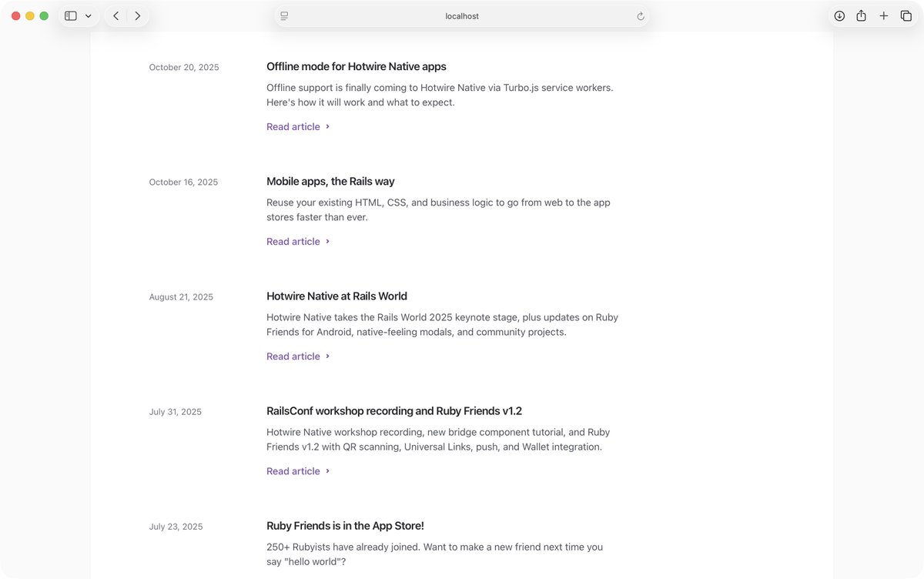Click the chevron beside Offline mode Read article
The image size is (924, 579).
pos(327,126)
